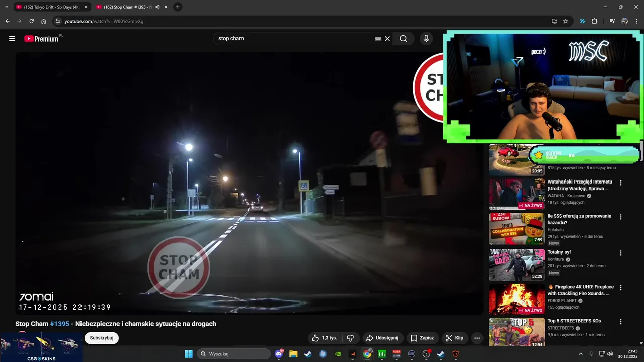Open the Chrome profile avatar
This screenshot has width=644, height=362.
pyautogui.click(x=625, y=21)
